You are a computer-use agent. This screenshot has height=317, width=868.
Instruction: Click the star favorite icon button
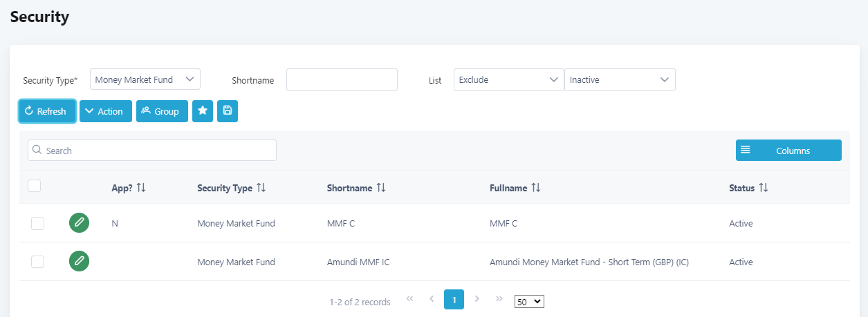coord(203,111)
